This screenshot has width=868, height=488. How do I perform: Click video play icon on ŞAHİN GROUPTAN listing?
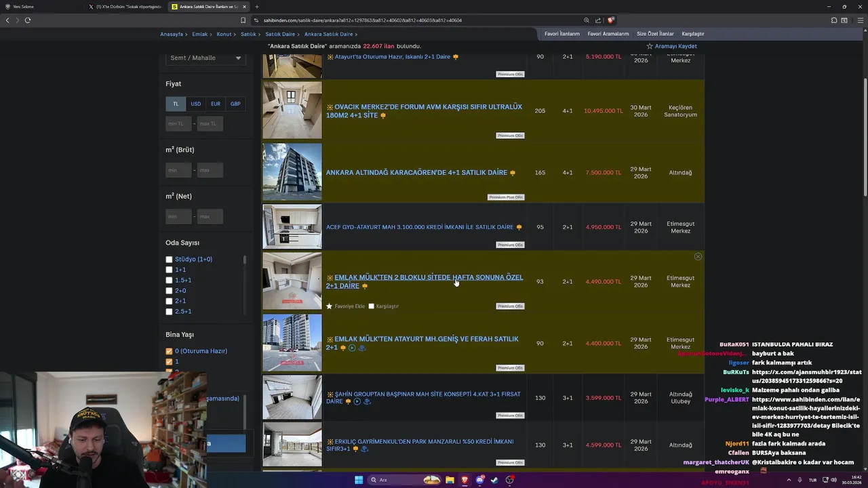(357, 401)
